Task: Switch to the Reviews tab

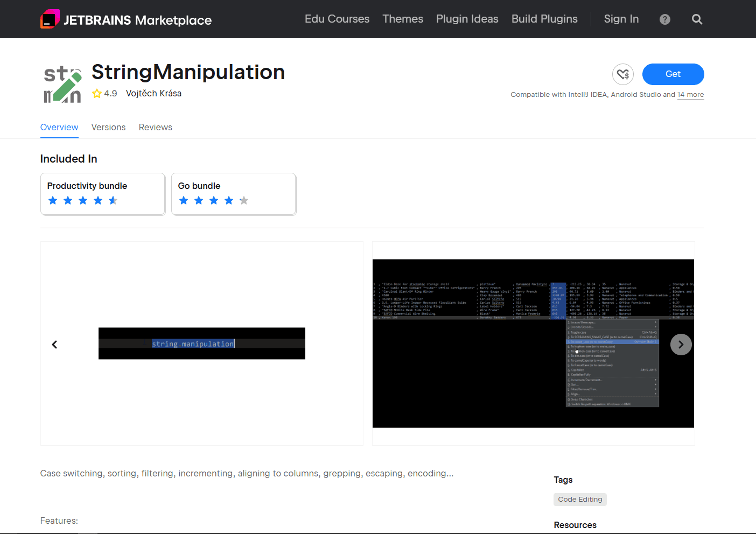Action: point(156,128)
